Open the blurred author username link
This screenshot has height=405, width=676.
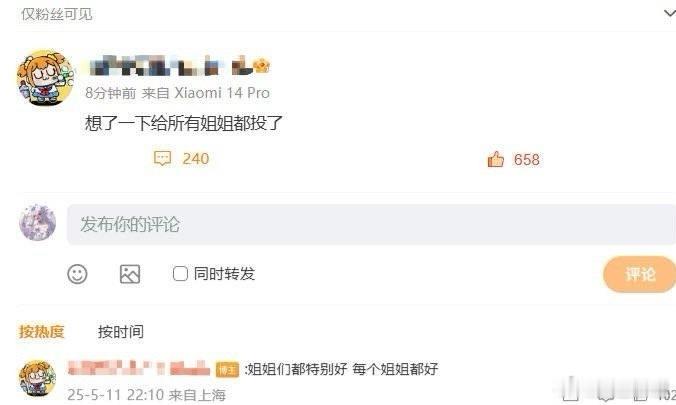coord(170,66)
